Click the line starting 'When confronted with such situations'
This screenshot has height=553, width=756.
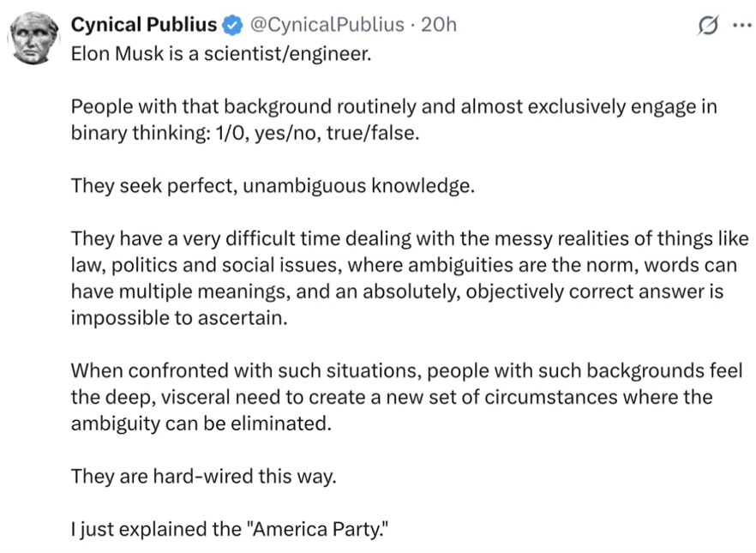coord(406,370)
